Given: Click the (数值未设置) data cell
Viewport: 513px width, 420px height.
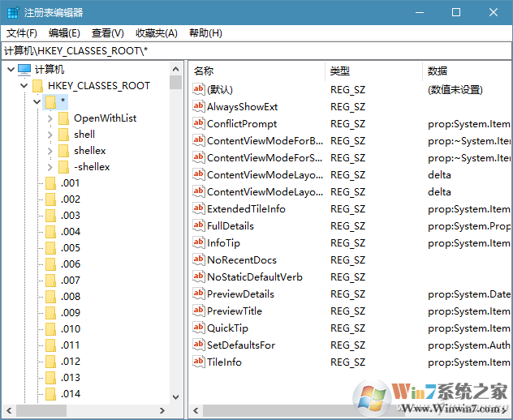Looking at the screenshot, I should (x=455, y=90).
